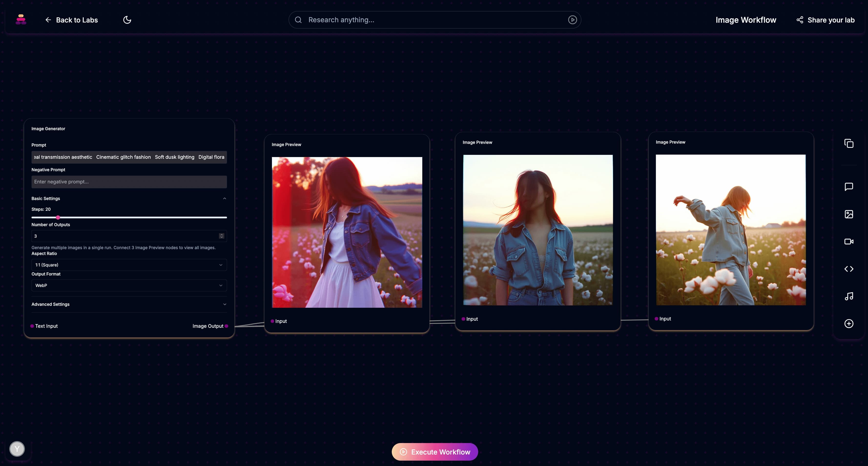Open the Output Format dropdown
868x466 pixels.
(129, 285)
